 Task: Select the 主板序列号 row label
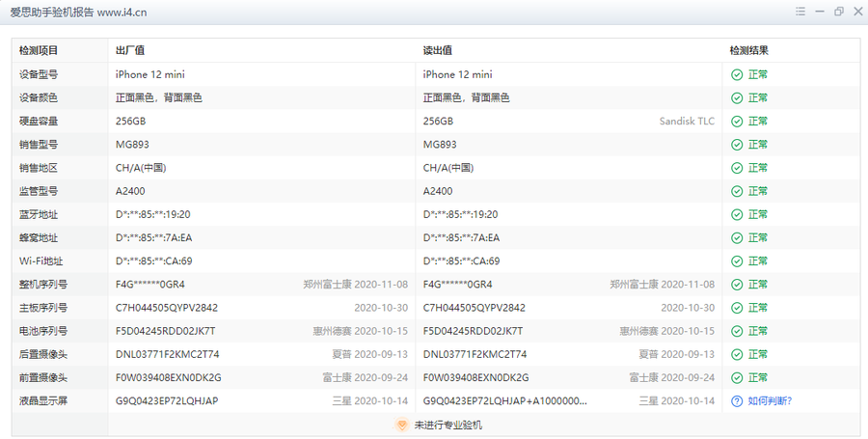(x=43, y=307)
